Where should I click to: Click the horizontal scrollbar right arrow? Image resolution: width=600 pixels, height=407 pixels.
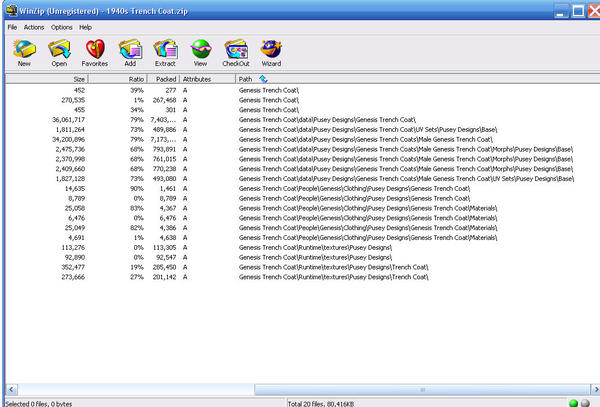point(595,389)
